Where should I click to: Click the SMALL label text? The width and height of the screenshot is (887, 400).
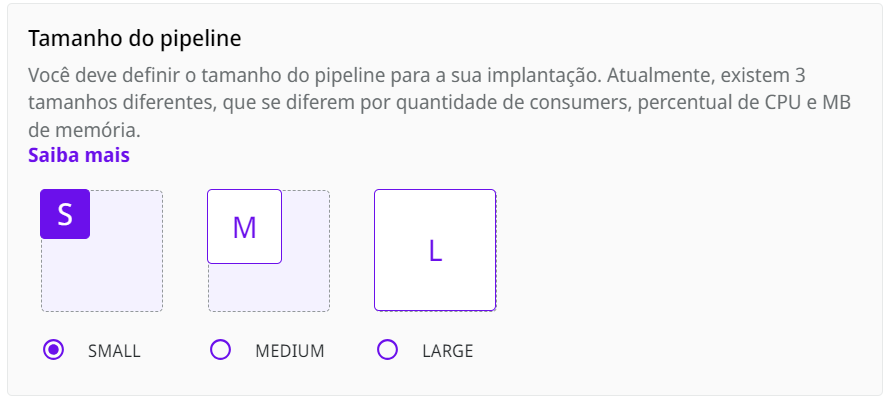pos(114,351)
